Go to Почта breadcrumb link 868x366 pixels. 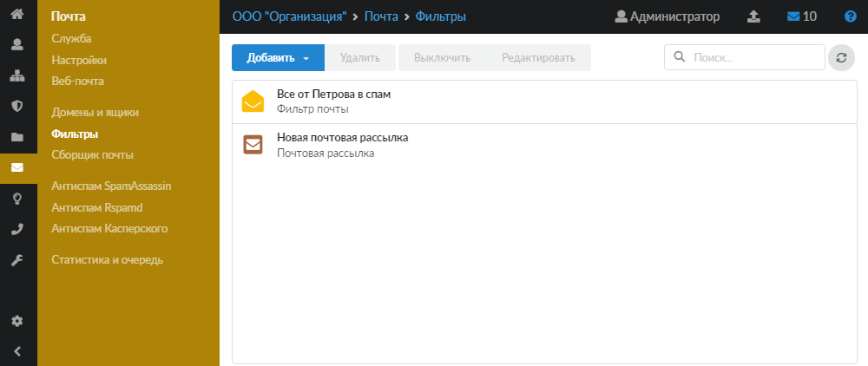coord(381,16)
